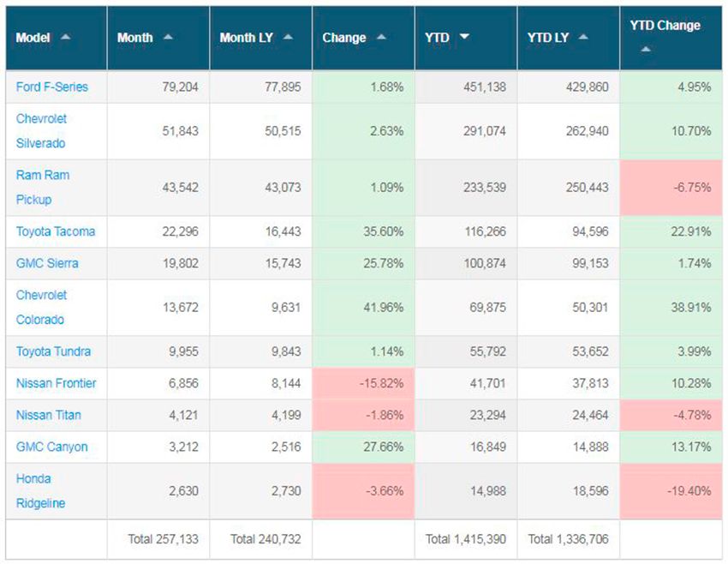The width and height of the screenshot is (728, 564).
Task: Open the Nissan Frontier link
Action: 56,383
